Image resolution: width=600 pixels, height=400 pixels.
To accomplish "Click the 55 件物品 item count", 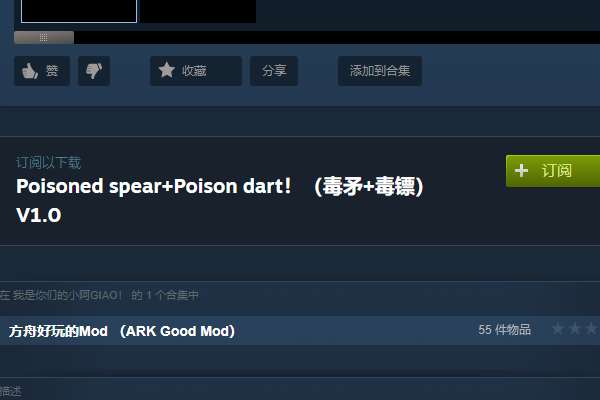I will pos(504,330).
